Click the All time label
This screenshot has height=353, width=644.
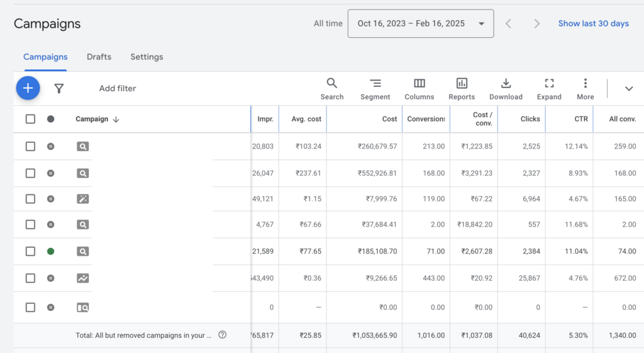tap(328, 23)
